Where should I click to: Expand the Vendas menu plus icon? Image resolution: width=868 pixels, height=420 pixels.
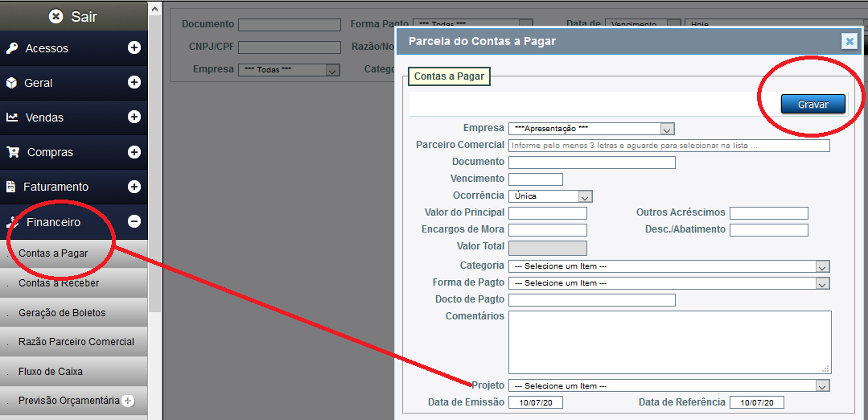click(134, 117)
